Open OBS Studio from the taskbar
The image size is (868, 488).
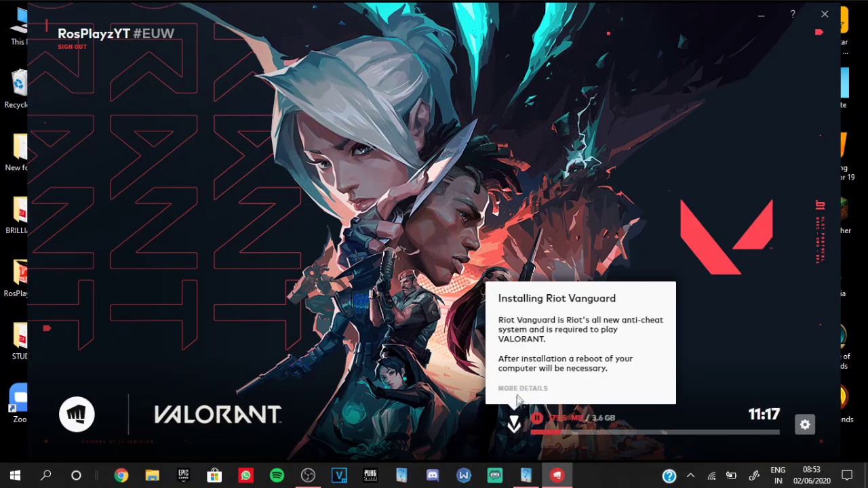pos(308,476)
